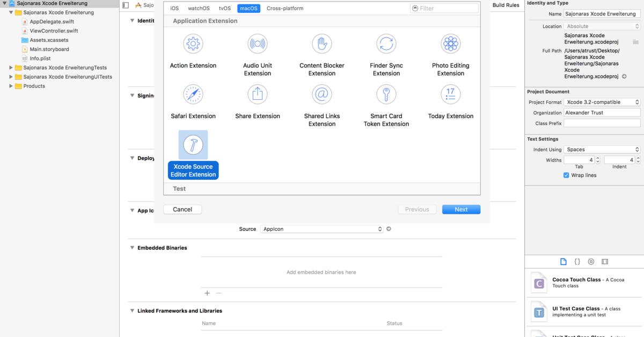The height and width of the screenshot is (337, 644).
Task: Expand the Sajonaras Xcode ErweiterungUITests folder
Action: [x=11, y=77]
